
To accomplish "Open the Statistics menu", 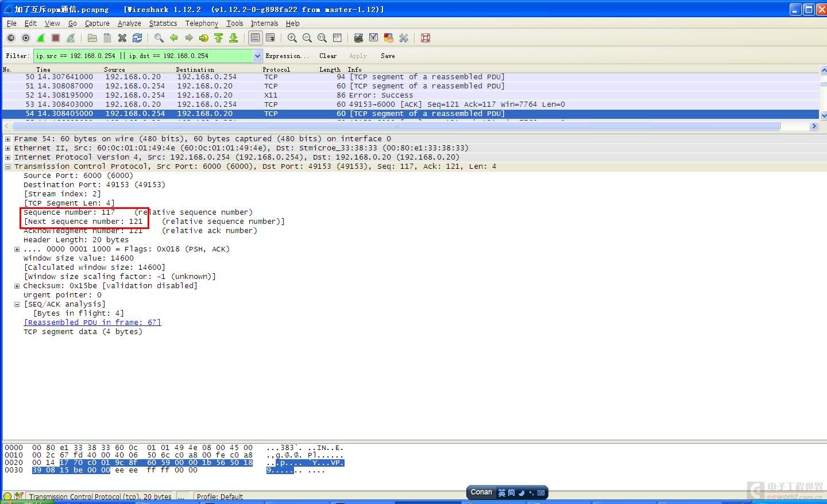I will tap(163, 24).
